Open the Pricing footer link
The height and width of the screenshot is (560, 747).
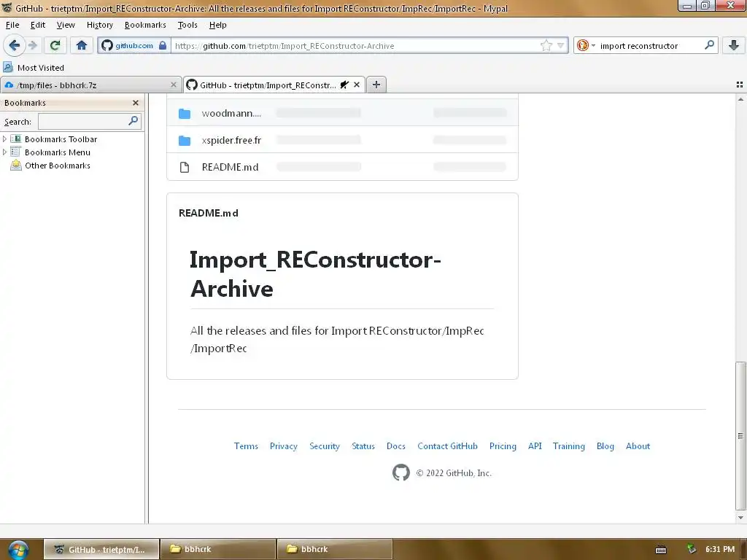pyautogui.click(x=503, y=446)
